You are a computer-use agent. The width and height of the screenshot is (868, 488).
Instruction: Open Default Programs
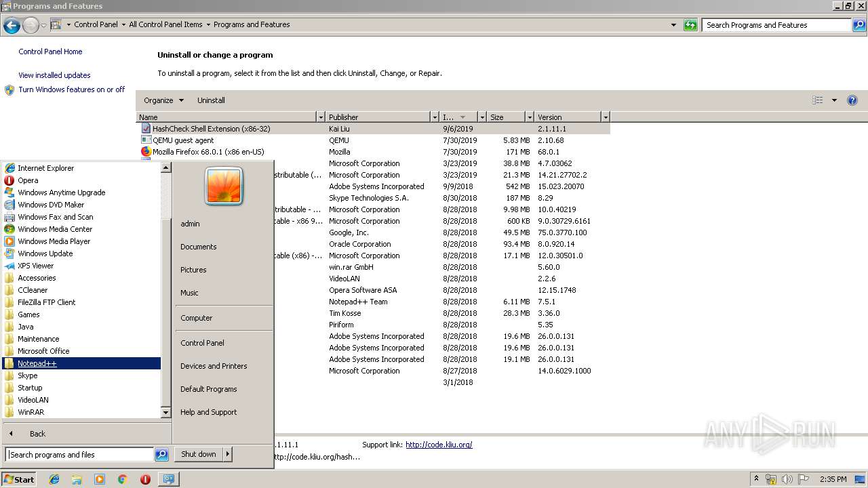pyautogui.click(x=208, y=389)
